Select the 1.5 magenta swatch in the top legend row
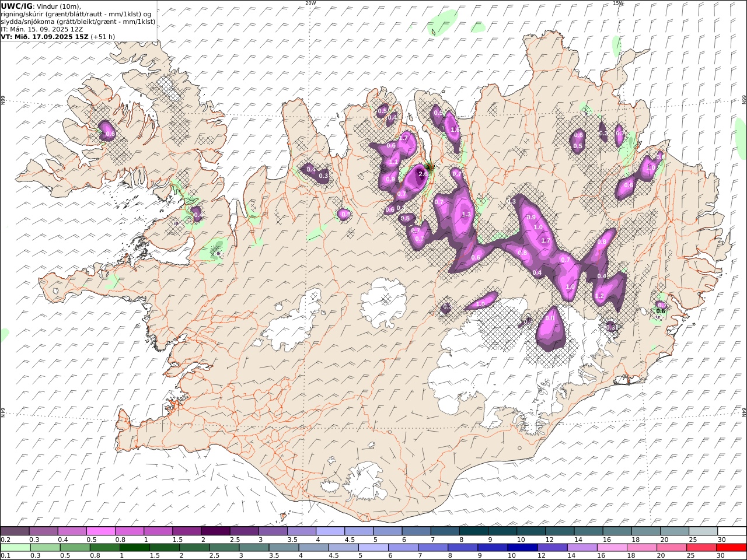The width and height of the screenshot is (747, 560). pyautogui.click(x=187, y=531)
